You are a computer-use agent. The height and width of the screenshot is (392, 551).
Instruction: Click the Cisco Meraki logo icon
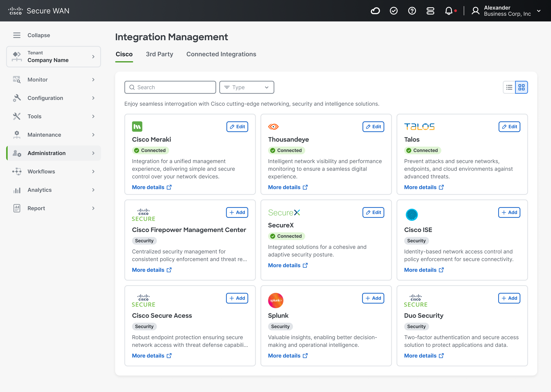(137, 127)
